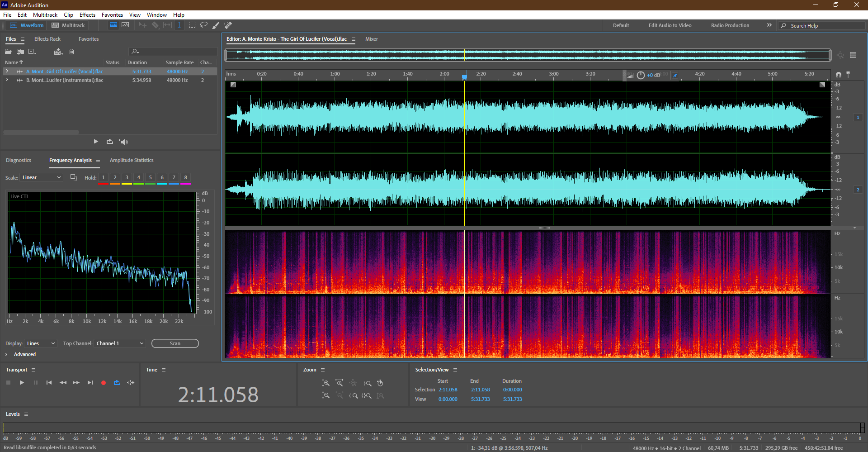
Task: Select the Spot Healing Brush tool
Action: point(228,25)
